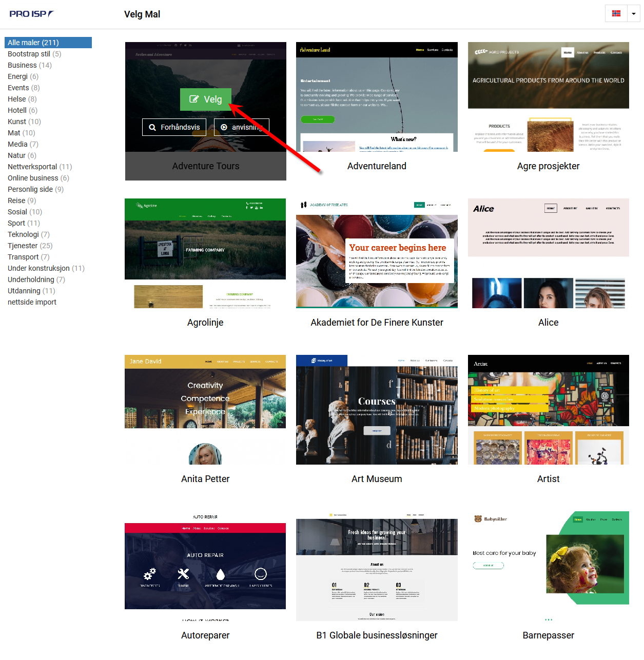Click the Velg Mal page heading

[x=142, y=14]
